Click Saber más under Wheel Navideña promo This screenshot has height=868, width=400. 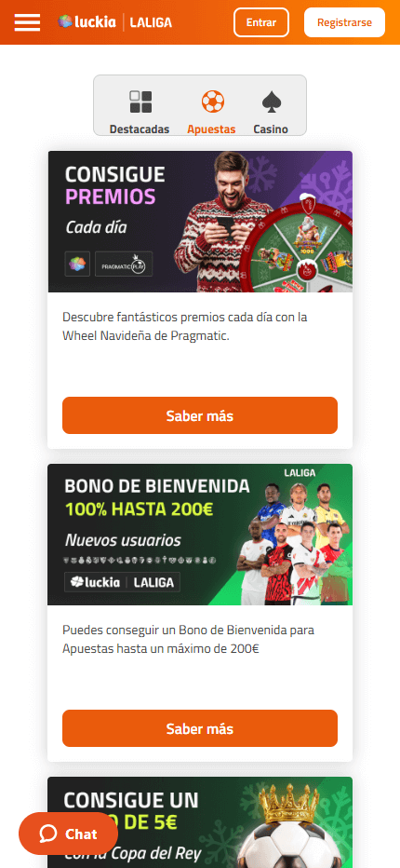point(200,415)
